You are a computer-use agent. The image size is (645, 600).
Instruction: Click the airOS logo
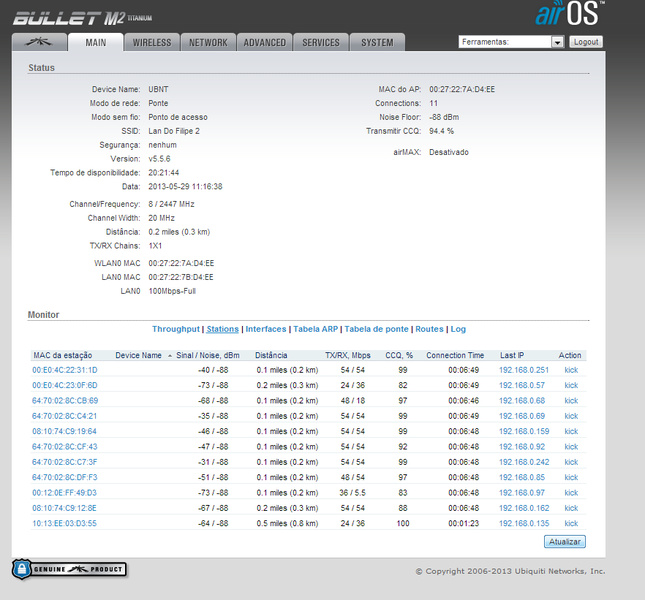pyautogui.click(x=570, y=14)
